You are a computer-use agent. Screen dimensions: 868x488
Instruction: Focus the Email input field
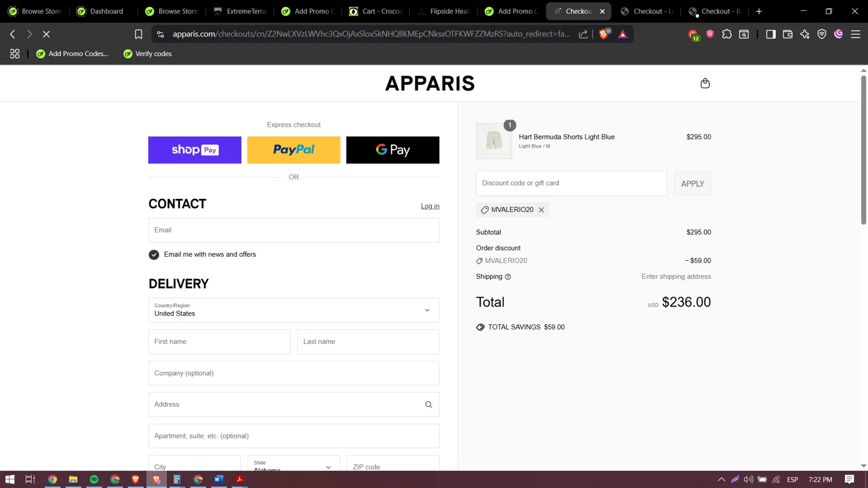(294, 230)
